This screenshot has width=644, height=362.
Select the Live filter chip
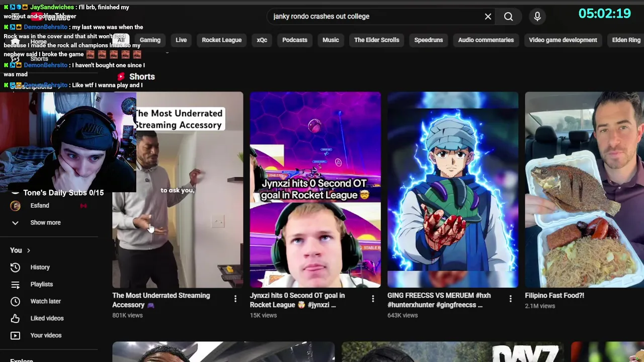click(181, 40)
